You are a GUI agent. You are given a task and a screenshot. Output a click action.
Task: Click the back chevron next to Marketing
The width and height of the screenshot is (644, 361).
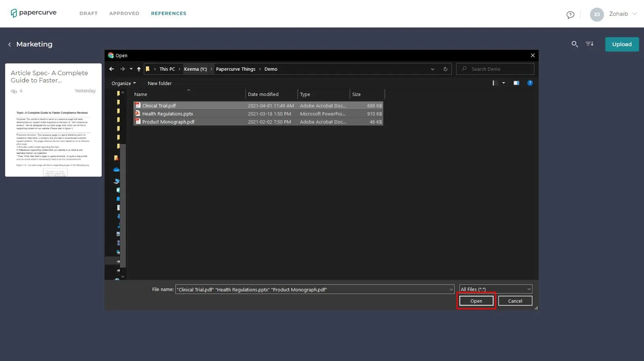(x=9, y=45)
